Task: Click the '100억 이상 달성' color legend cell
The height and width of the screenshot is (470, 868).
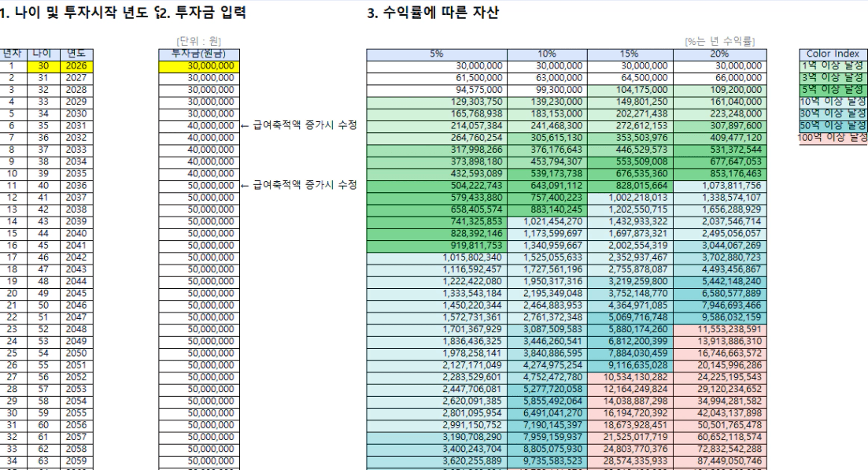Action: tap(833, 138)
